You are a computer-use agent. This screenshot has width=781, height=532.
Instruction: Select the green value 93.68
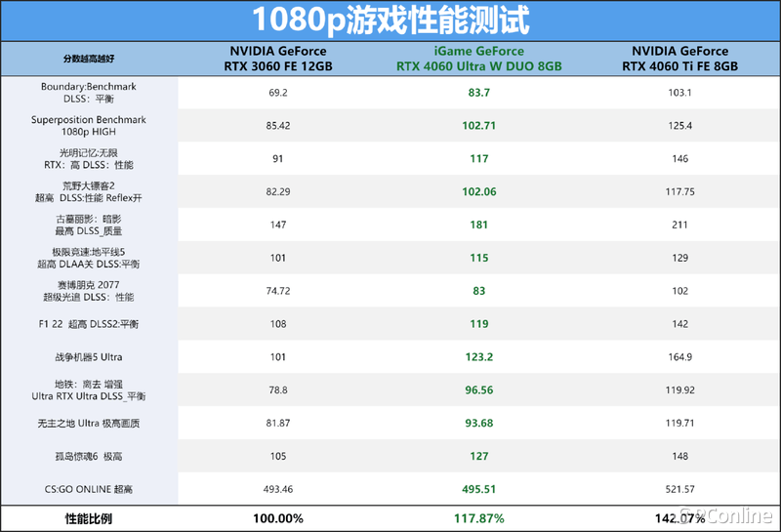coord(479,424)
